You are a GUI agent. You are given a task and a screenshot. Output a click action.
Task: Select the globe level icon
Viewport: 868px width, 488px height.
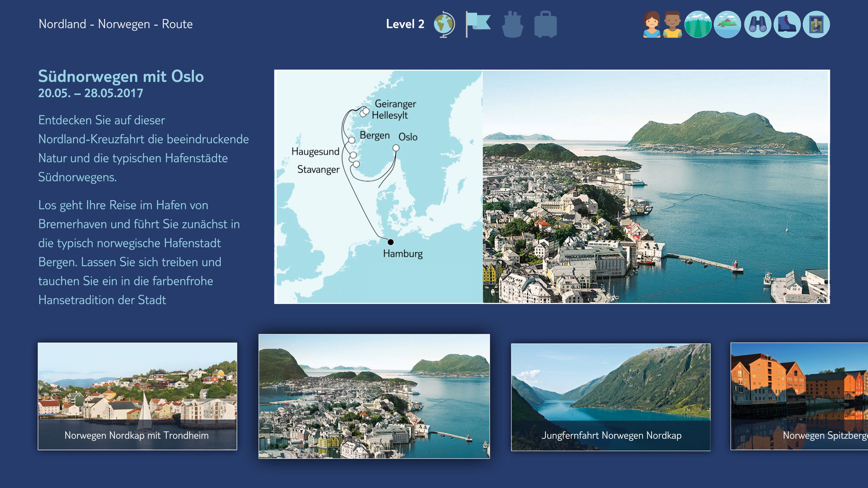tap(444, 24)
